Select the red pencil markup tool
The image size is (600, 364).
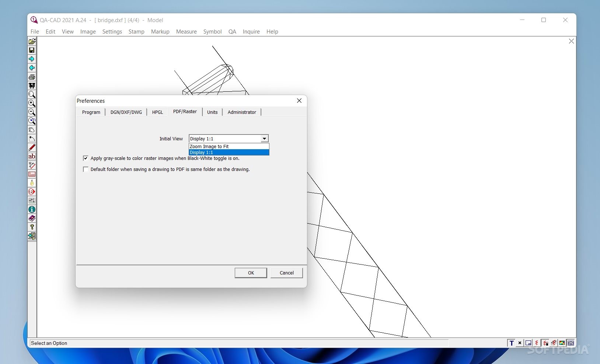coord(32,147)
